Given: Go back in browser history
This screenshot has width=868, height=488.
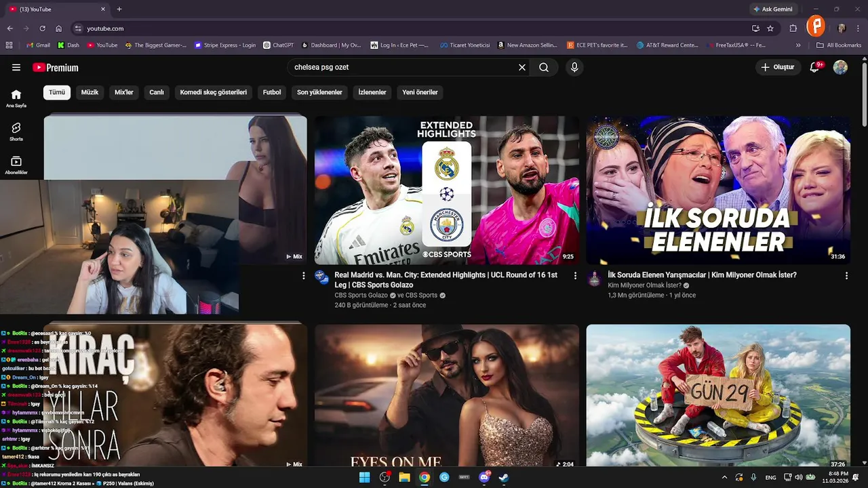Looking at the screenshot, I should [x=10, y=28].
